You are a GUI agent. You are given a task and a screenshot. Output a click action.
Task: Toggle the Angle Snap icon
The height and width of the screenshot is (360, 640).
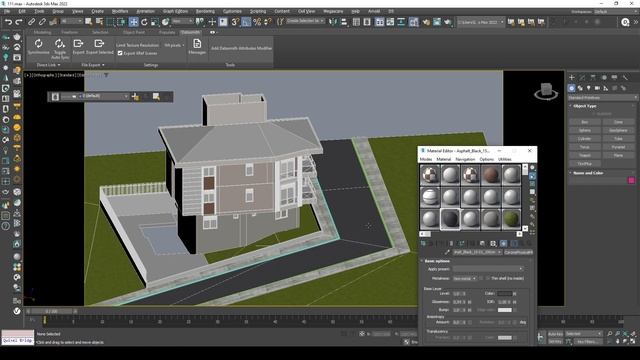246,22
